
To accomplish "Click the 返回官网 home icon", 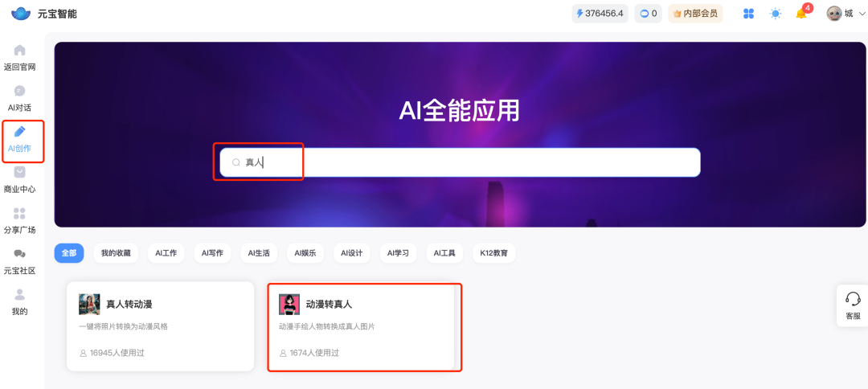I will (20, 51).
